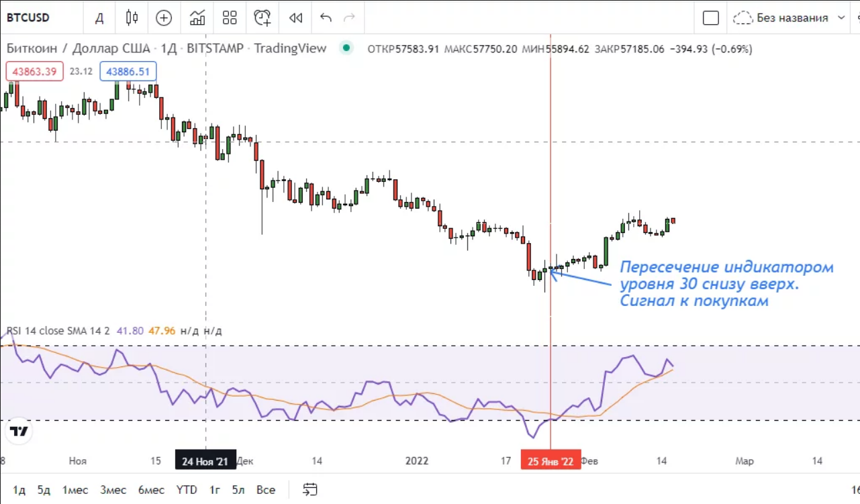Select the 1мес time range
This screenshot has width=860, height=504.
pos(75,490)
